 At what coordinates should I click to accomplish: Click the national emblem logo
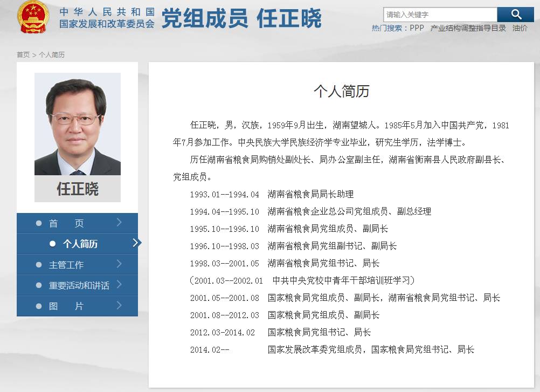33,17
